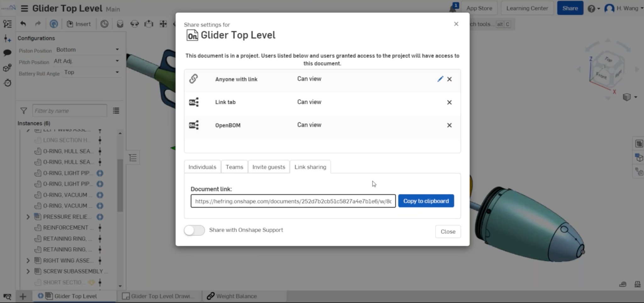This screenshot has height=303, width=644.
Task: Click the plus insert new tab icon
Action: [23, 296]
